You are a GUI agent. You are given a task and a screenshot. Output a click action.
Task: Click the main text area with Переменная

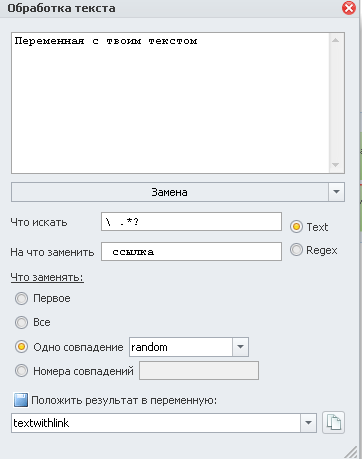pos(171,103)
